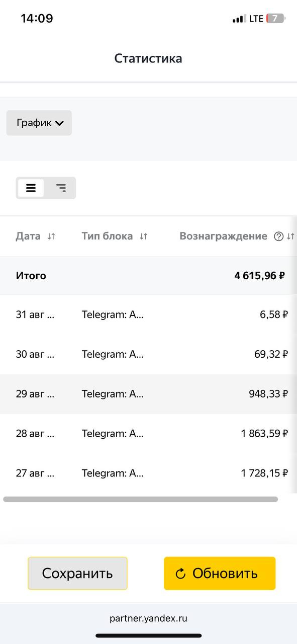
Task: Click the Итого total reward value
Action: click(260, 276)
